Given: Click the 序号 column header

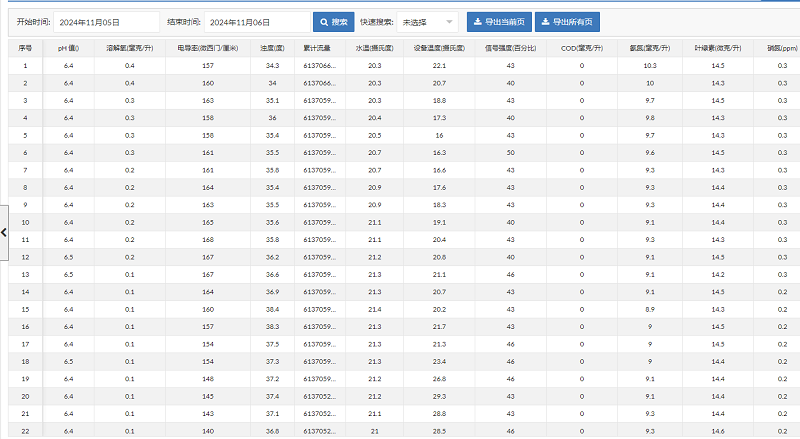Looking at the screenshot, I should click(26, 47).
